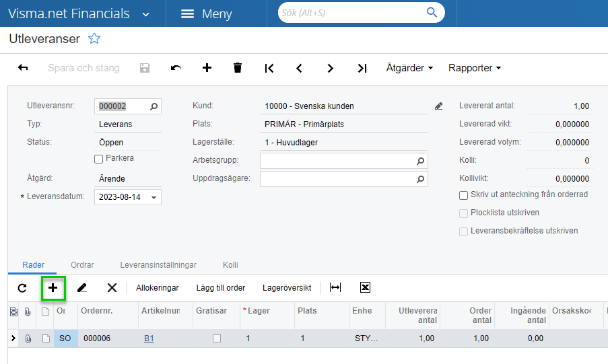Click the back arrow in toolbar

point(23,68)
